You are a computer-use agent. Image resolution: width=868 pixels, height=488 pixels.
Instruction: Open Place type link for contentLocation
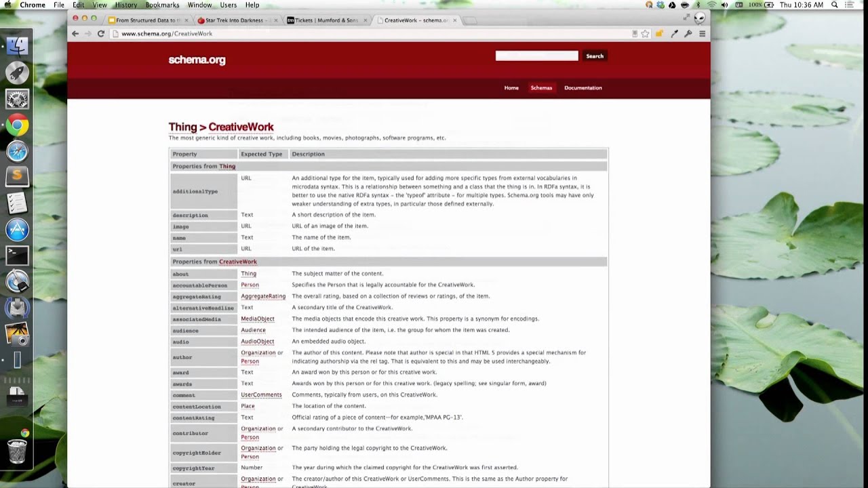point(248,406)
